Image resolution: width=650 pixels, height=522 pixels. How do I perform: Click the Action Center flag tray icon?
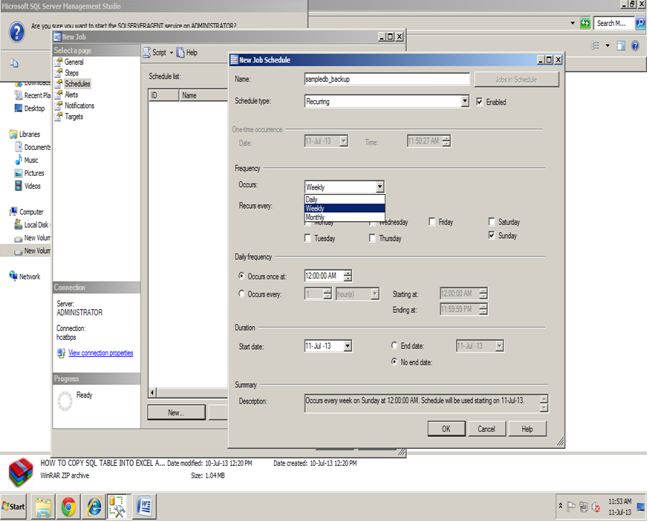pos(571,506)
